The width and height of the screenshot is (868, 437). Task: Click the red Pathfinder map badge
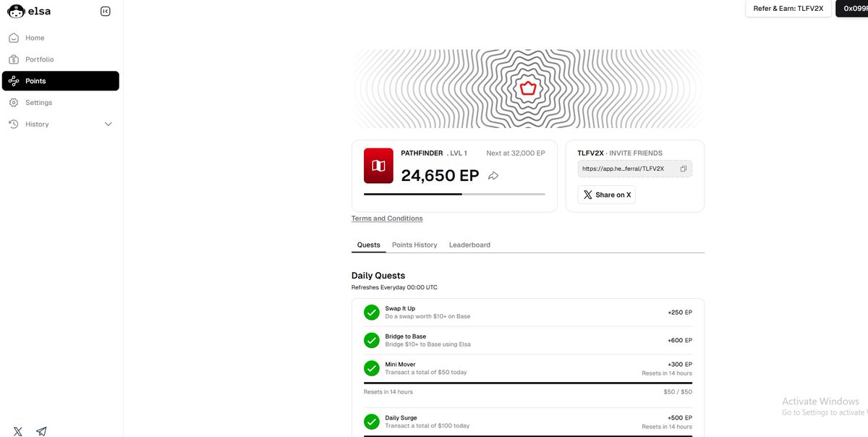click(378, 166)
